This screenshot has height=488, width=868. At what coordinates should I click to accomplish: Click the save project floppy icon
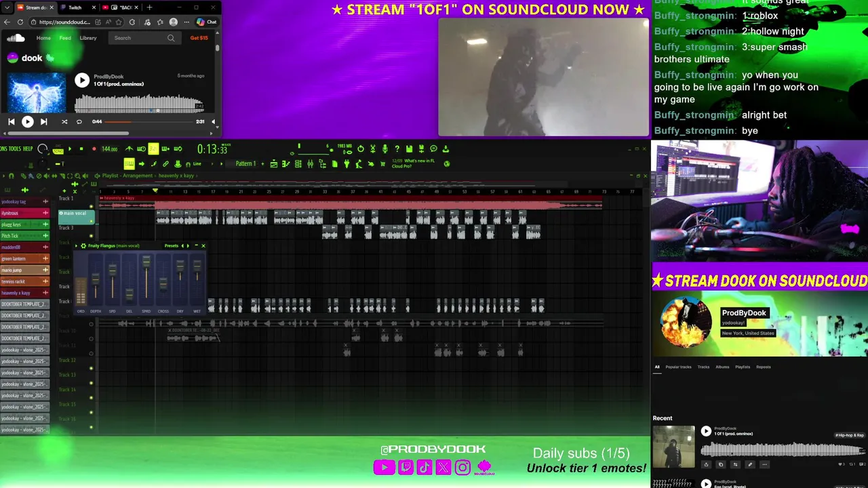(409, 149)
